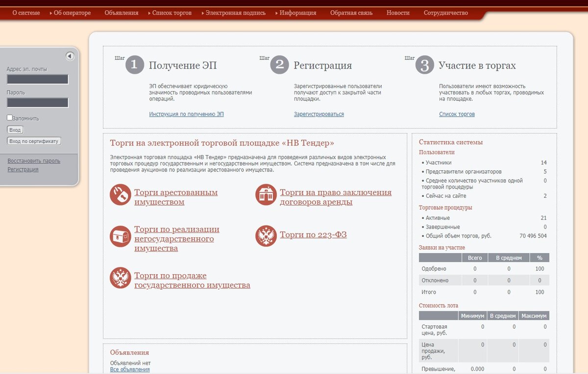Screen dimensions: 588x374
Task: Click the Сейчас на сайте row
Action: 484,196
